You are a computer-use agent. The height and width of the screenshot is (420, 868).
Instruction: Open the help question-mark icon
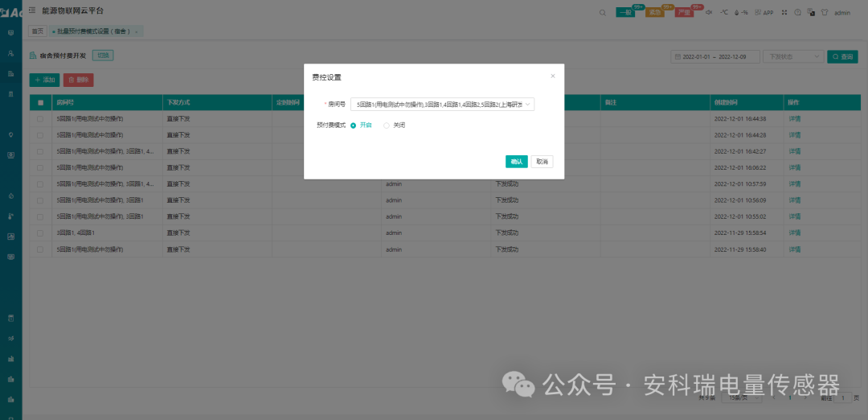click(x=798, y=12)
